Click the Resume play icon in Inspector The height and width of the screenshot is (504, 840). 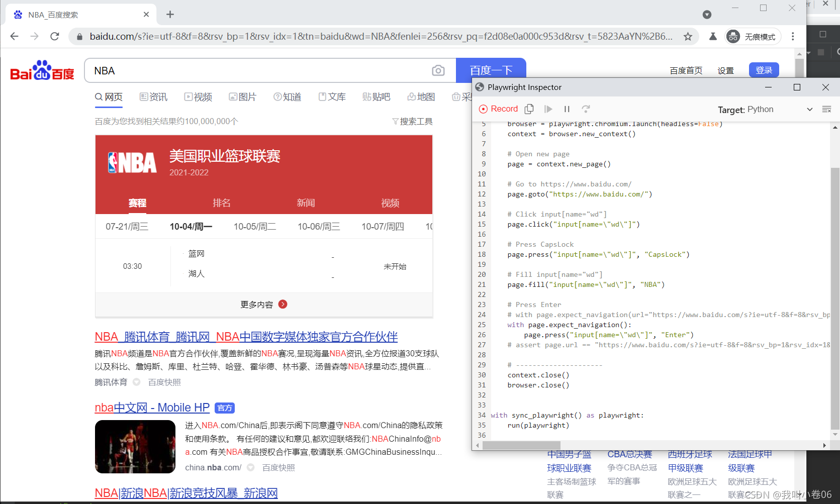point(548,109)
